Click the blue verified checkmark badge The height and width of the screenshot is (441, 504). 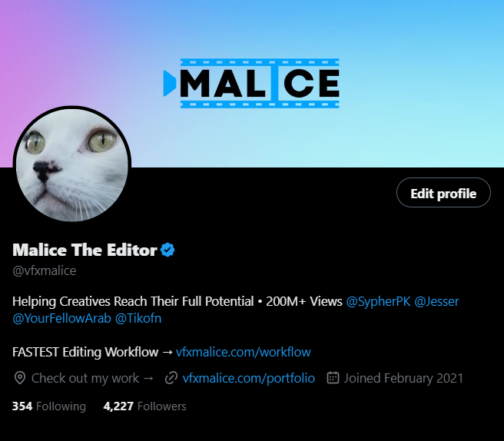[167, 250]
